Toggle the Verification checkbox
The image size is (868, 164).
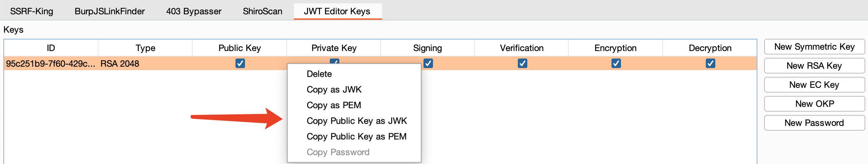point(522,64)
